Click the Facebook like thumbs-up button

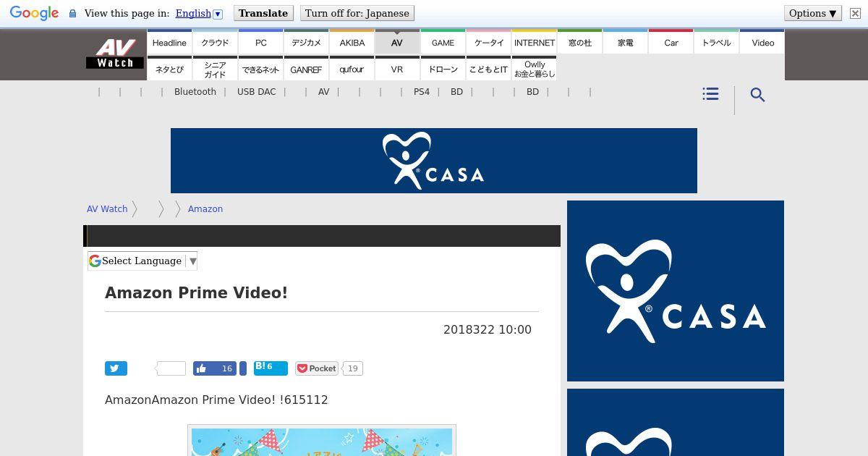[x=215, y=368]
